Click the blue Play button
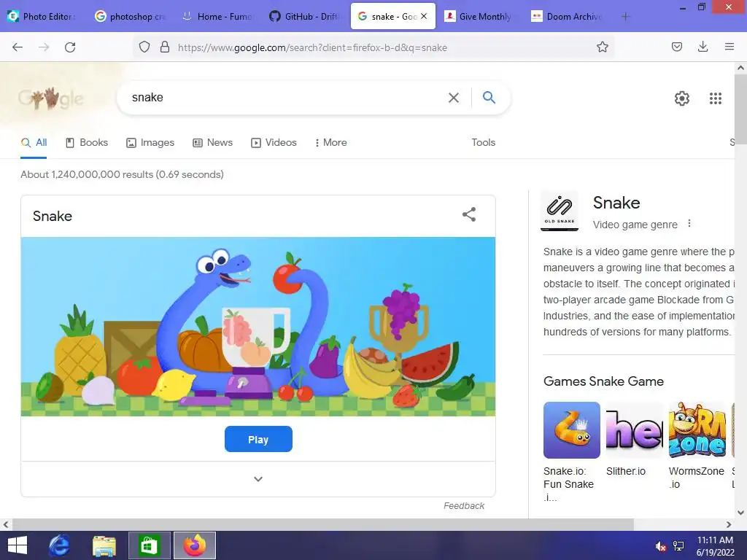The height and width of the screenshot is (560, 747). (258, 439)
